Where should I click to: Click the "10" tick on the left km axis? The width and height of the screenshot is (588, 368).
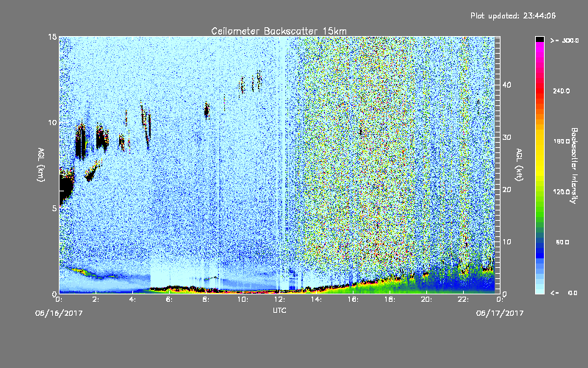[x=52, y=123]
